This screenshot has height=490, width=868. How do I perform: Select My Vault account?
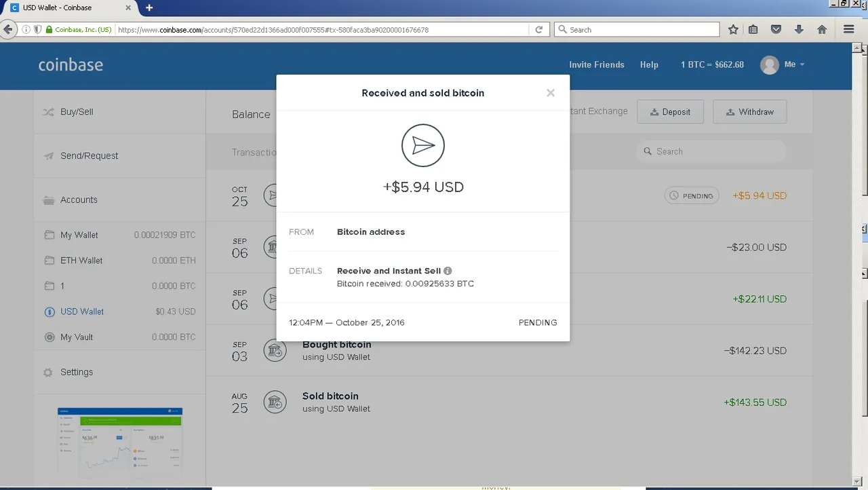[x=119, y=337]
